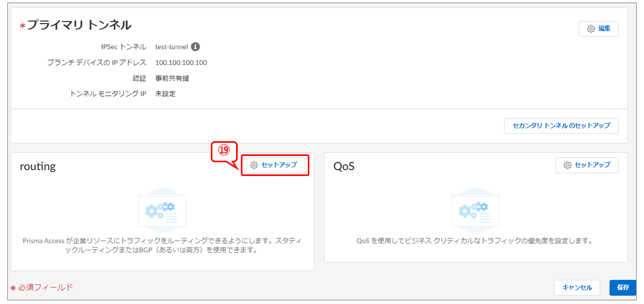This screenshot has width=644, height=304.
Task: Click the QoS panel title
Action: click(344, 166)
